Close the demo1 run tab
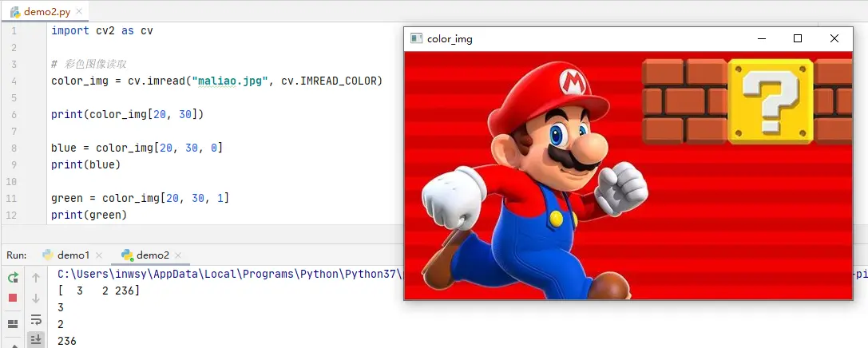The height and width of the screenshot is (348, 868). point(99,255)
